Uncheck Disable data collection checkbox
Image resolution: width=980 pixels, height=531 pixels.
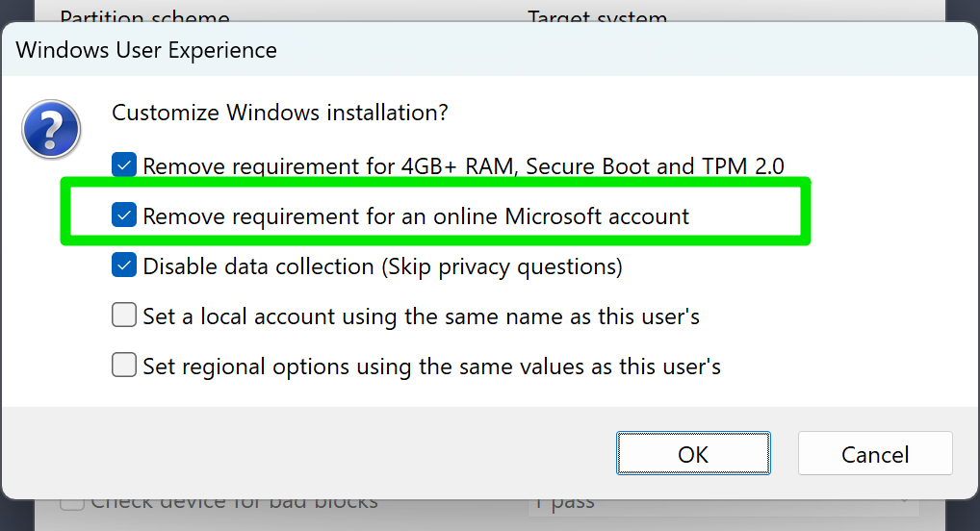(x=124, y=265)
